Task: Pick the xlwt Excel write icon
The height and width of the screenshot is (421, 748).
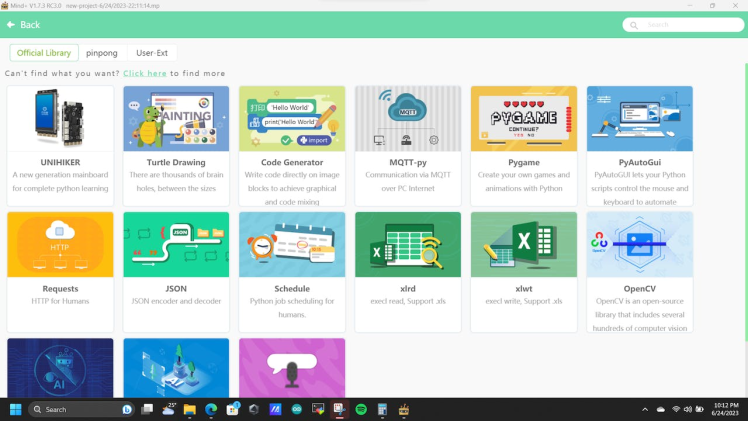Action: coord(524,244)
